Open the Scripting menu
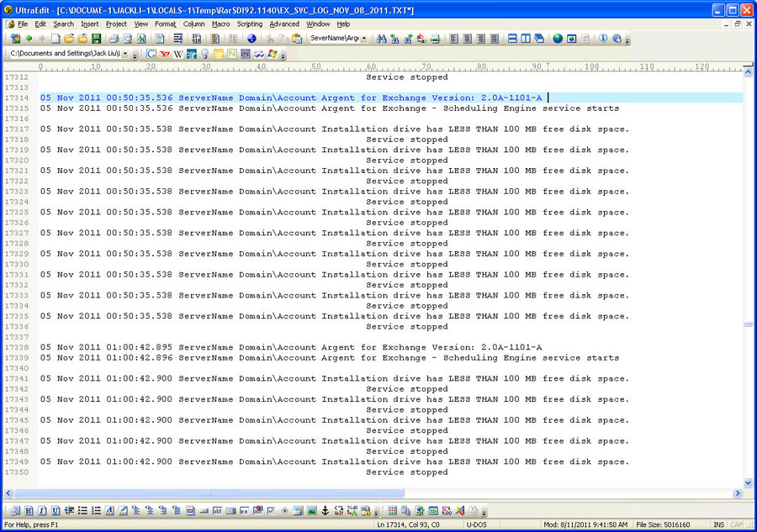757x532 pixels. [x=249, y=24]
